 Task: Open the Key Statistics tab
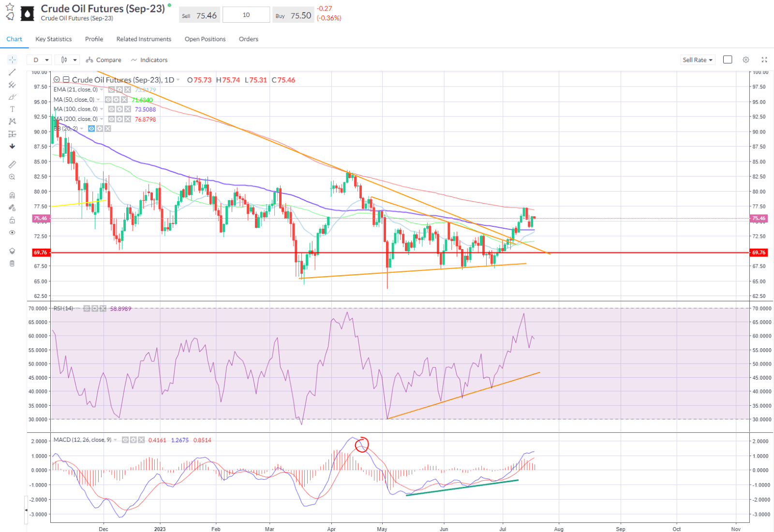[x=53, y=39]
